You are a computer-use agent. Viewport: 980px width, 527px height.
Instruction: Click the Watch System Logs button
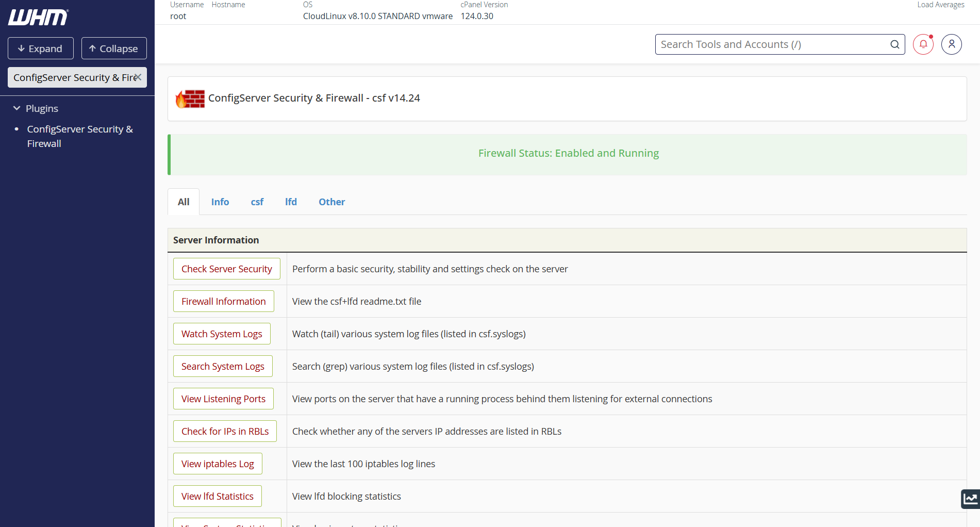point(222,334)
